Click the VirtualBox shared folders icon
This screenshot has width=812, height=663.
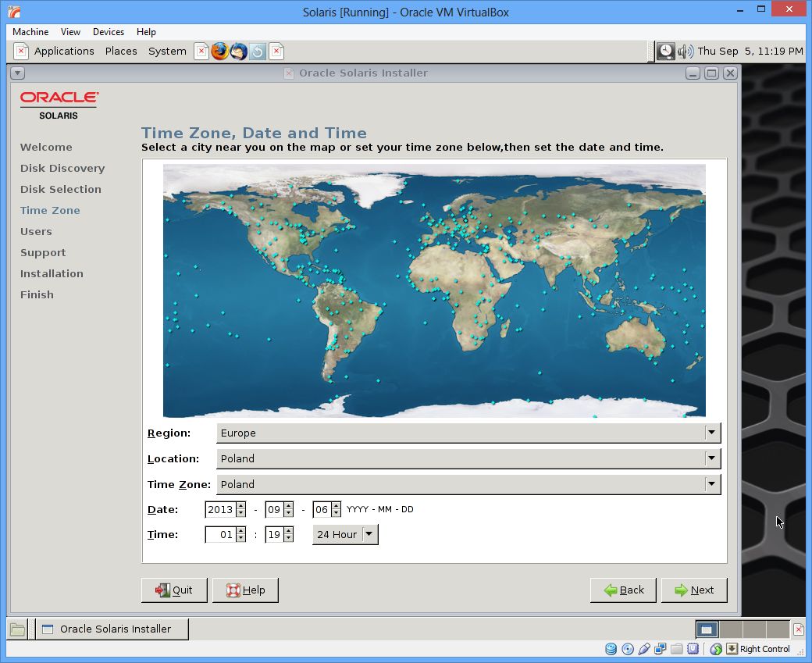pyautogui.click(x=676, y=649)
